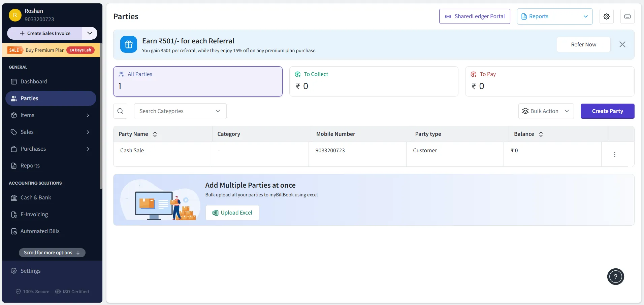Click the search magnifier icon
This screenshot has height=305, width=644.
click(x=120, y=111)
